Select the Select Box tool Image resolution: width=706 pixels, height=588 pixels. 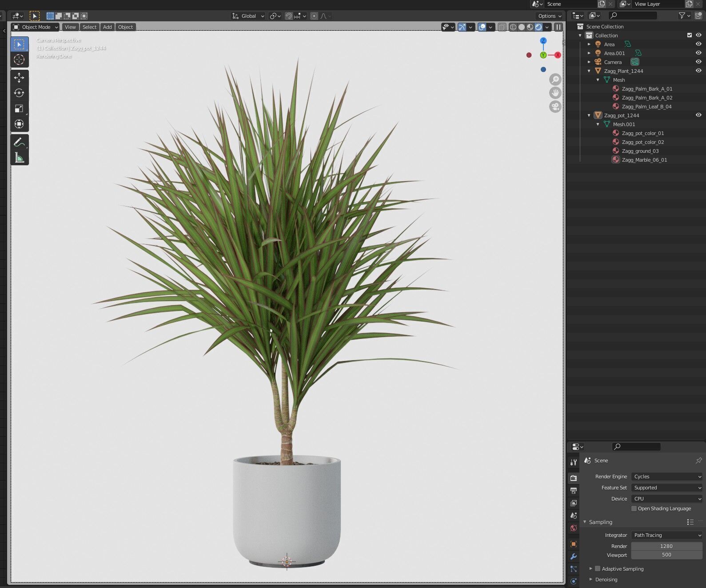pos(19,44)
